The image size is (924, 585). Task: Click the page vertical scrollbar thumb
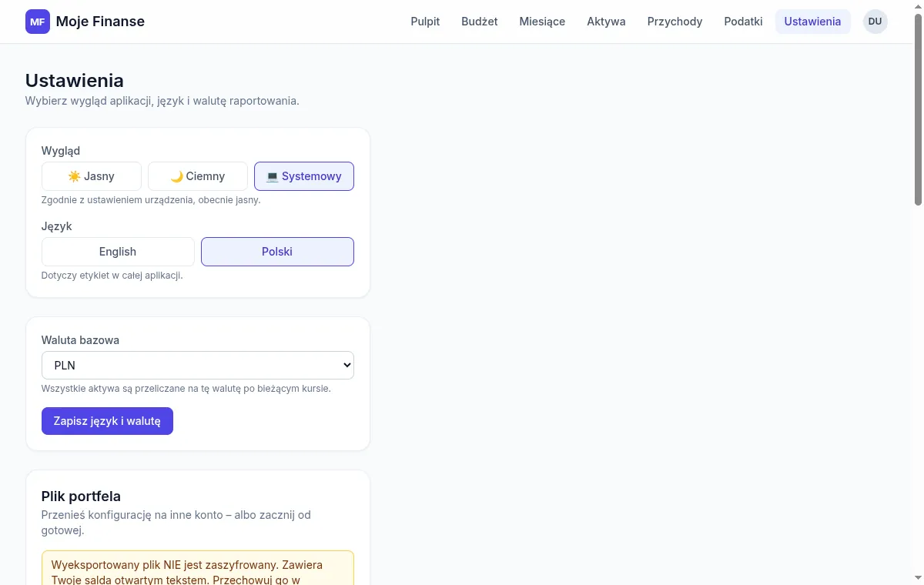[917, 108]
